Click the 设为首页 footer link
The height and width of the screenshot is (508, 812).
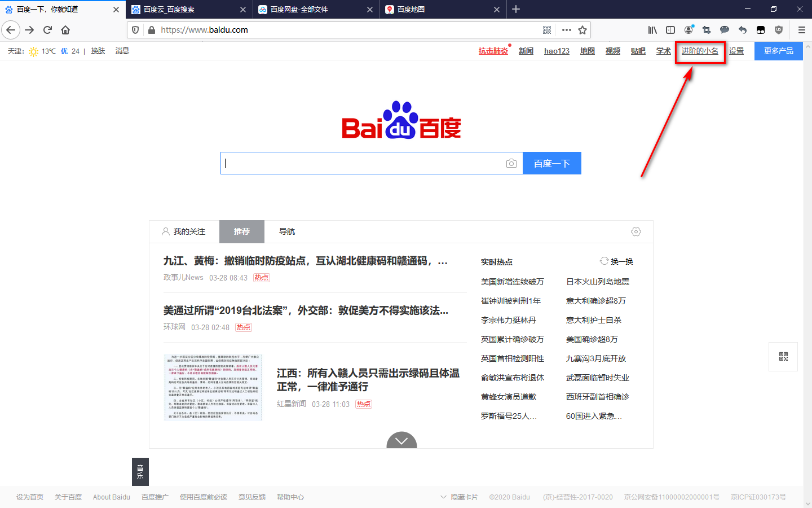tap(30, 497)
